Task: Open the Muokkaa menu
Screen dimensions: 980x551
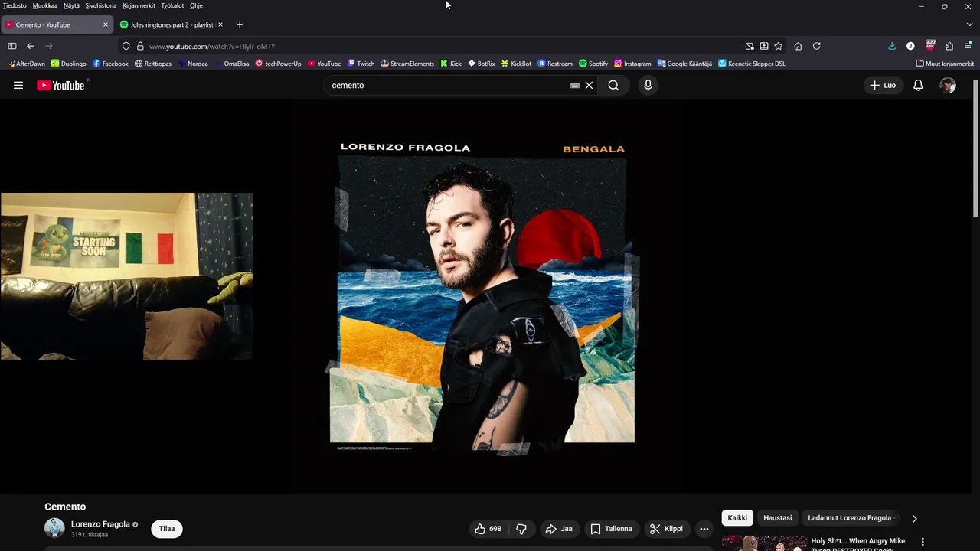Action: pos(45,5)
